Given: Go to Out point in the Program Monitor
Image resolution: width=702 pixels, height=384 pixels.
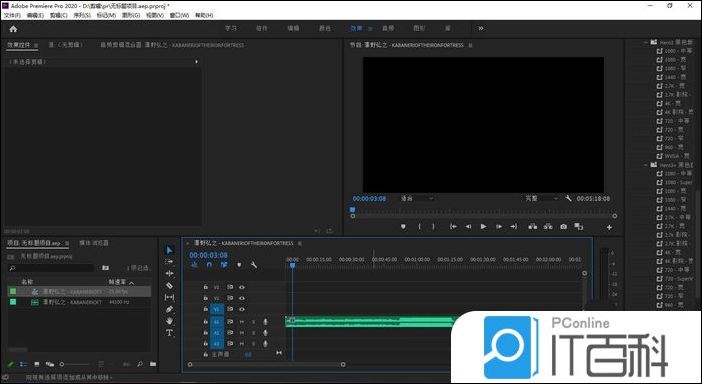Looking at the screenshot, I should pos(514,227).
